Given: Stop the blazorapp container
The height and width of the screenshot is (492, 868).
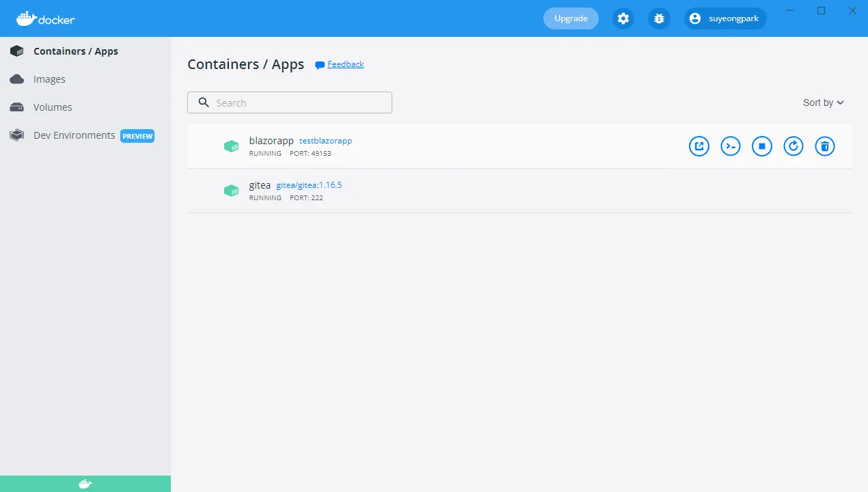Looking at the screenshot, I should 762,146.
